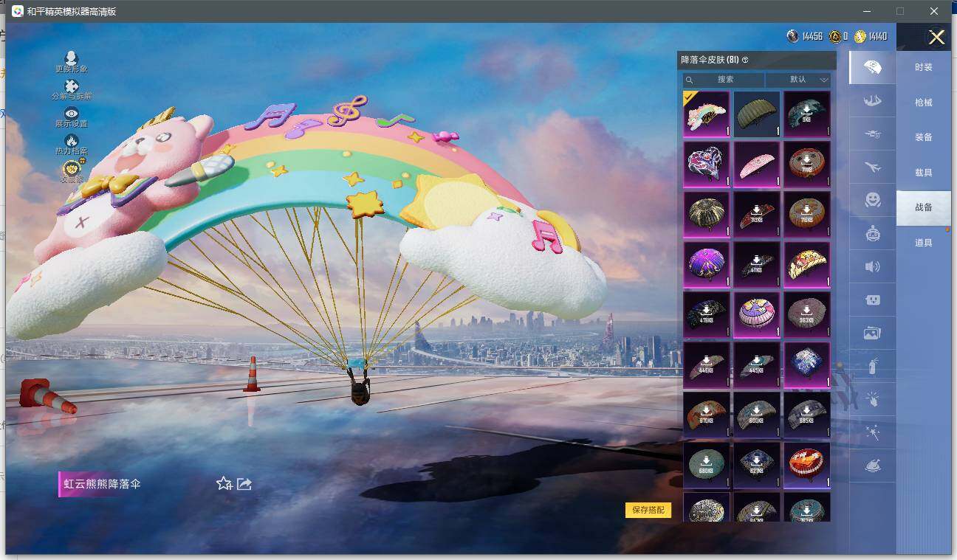Viewport: 957px width, 560px height.
Task: Select the roast chicken category icon
Action: pos(872,466)
